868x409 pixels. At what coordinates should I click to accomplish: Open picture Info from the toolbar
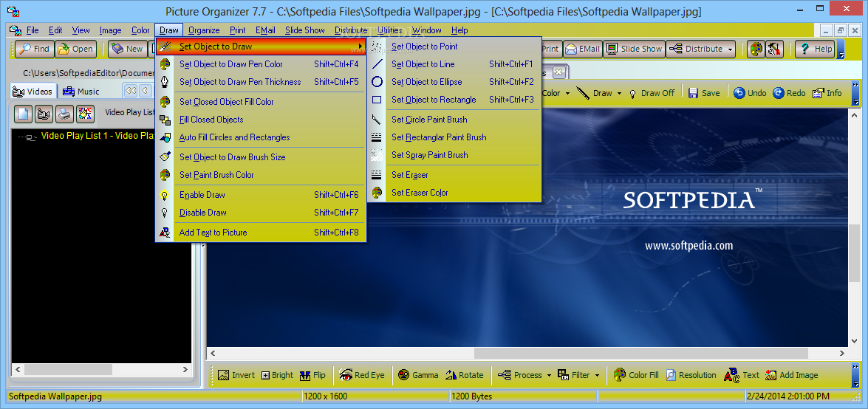tap(827, 93)
